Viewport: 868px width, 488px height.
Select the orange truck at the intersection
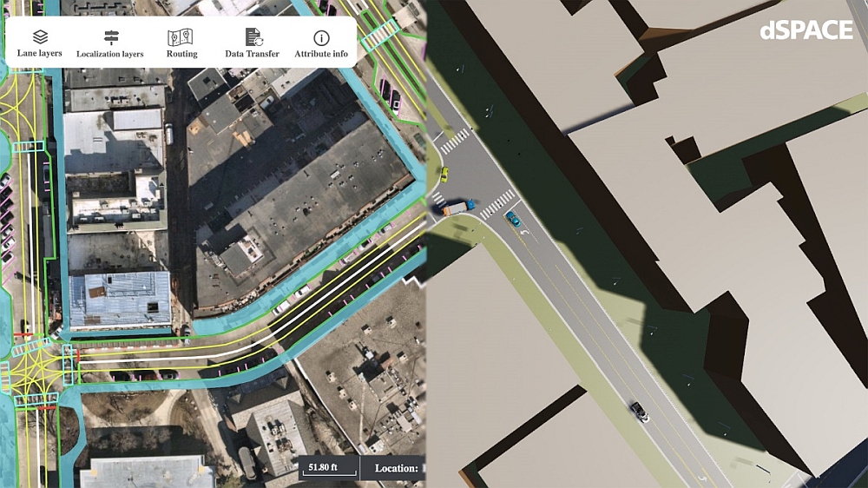tap(457, 208)
